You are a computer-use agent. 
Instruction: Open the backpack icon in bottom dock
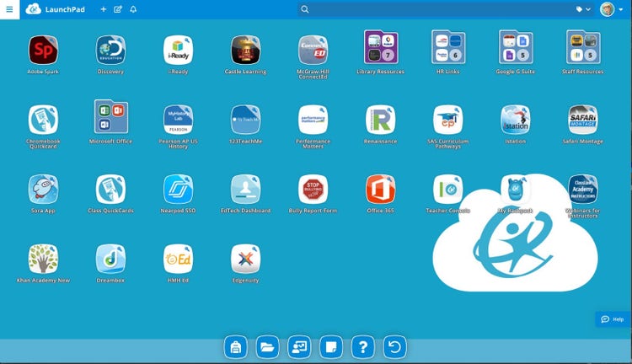235,346
